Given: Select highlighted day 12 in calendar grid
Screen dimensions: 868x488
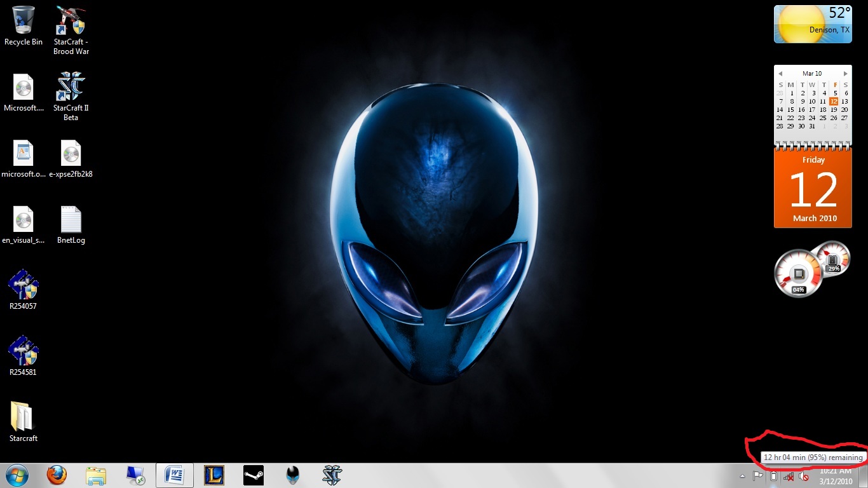Looking at the screenshot, I should coord(834,101).
